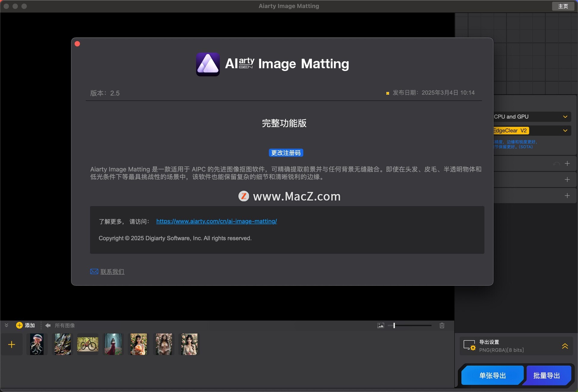Collapse the thumbnail strip with double chevron
This screenshot has width=578, height=392.
(6, 325)
